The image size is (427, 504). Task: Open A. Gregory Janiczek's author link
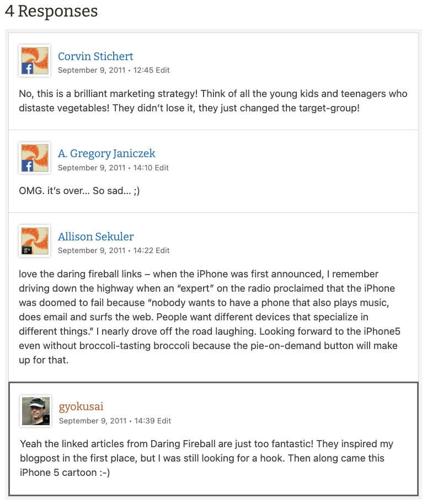[x=106, y=153]
